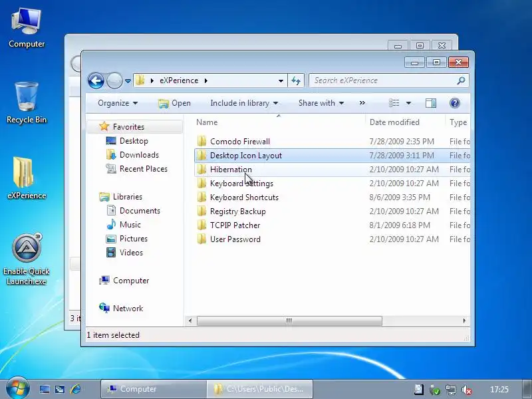Image resolution: width=532 pixels, height=399 pixels.
Task: Open the Share with menu
Action: click(x=321, y=103)
